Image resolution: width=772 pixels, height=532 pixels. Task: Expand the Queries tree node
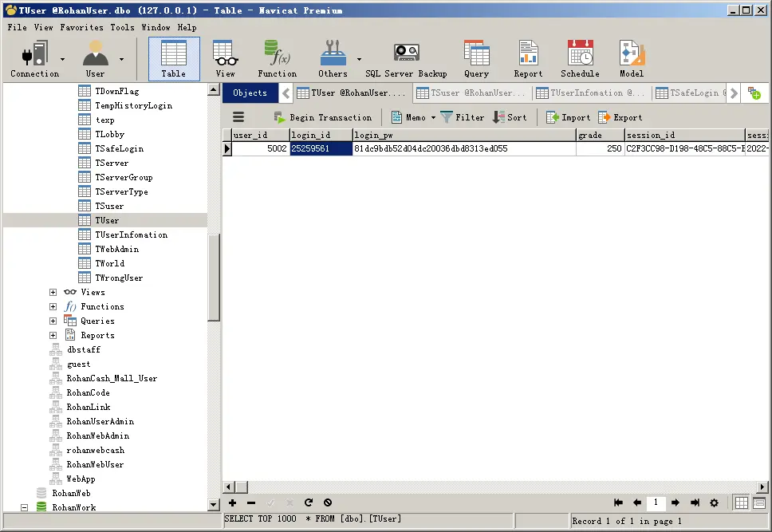coord(53,321)
